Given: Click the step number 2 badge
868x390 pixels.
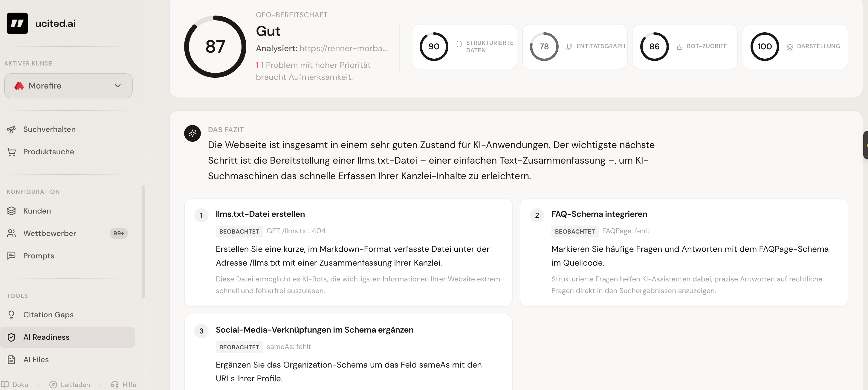Looking at the screenshot, I should [x=537, y=215].
